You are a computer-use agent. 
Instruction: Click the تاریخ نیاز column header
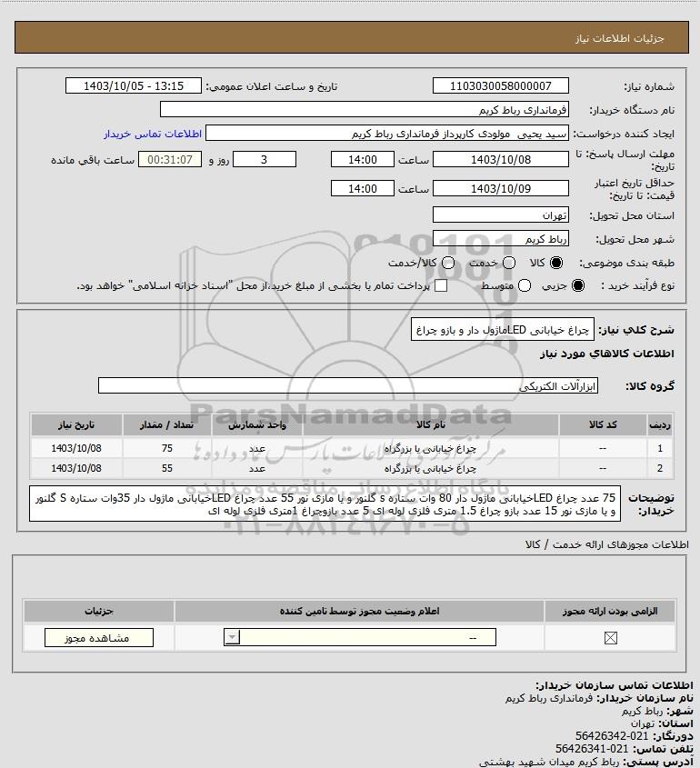click(x=76, y=424)
